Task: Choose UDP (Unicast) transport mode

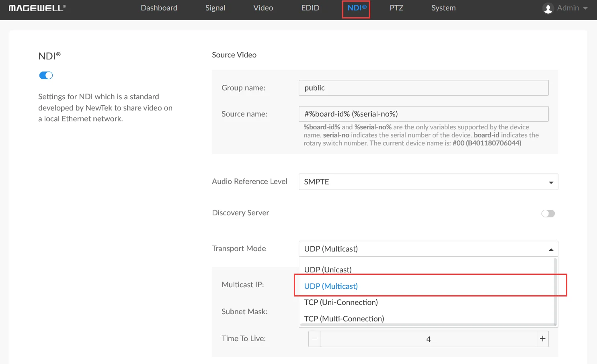Action: [426, 269]
